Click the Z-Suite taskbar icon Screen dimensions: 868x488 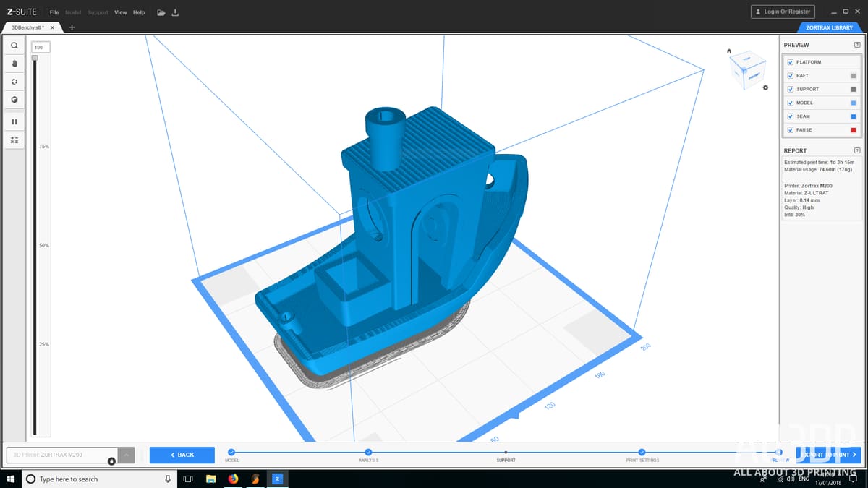tap(277, 479)
